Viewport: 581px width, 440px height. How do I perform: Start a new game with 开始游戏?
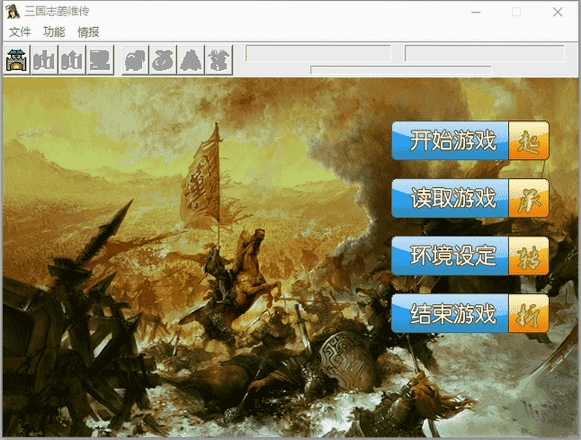coord(470,140)
